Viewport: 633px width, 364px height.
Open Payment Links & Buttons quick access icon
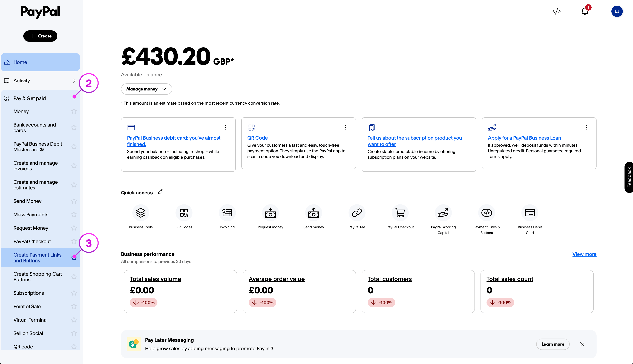487,213
